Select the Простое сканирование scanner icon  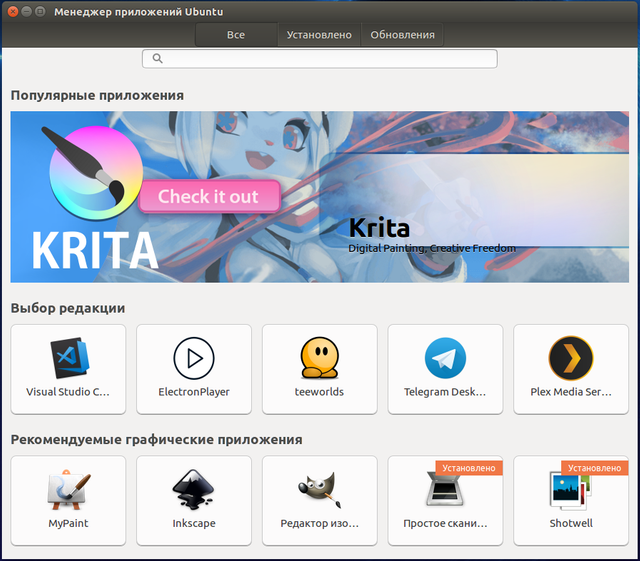[445, 489]
